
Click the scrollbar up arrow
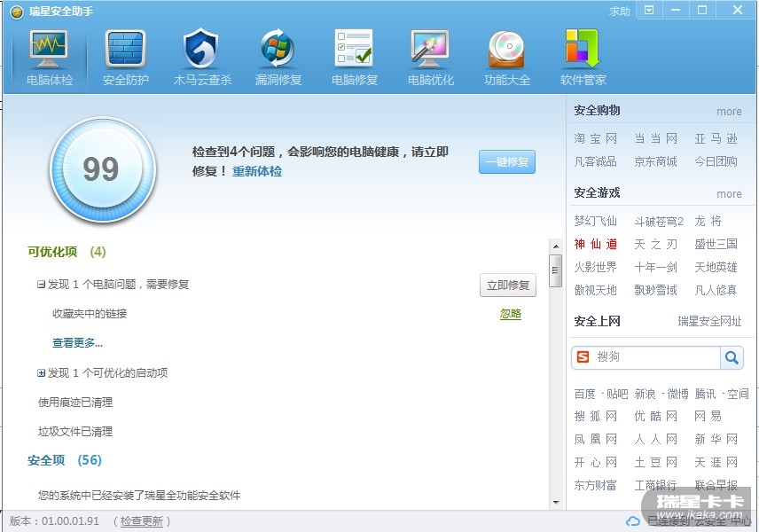click(x=556, y=246)
